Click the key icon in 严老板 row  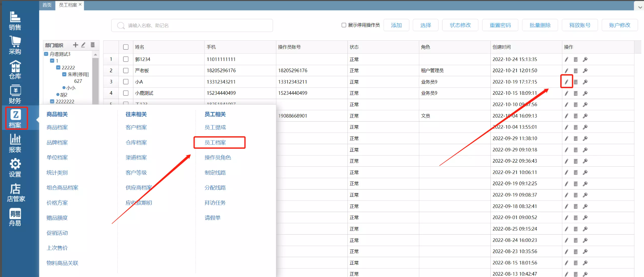(x=585, y=71)
